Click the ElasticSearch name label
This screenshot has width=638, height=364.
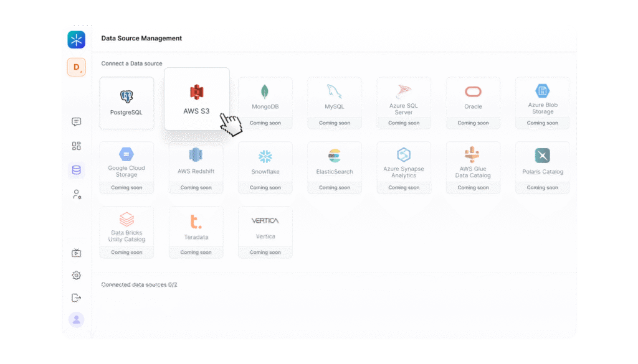(335, 172)
